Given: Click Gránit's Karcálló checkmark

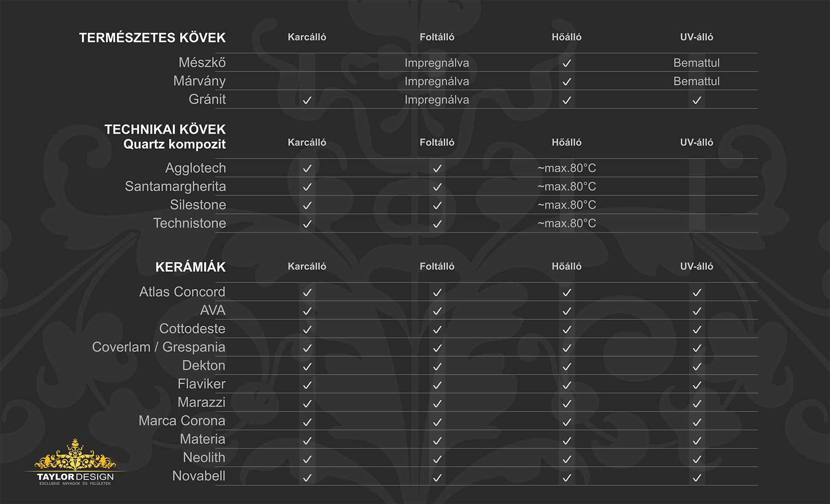Looking at the screenshot, I should point(307,100).
